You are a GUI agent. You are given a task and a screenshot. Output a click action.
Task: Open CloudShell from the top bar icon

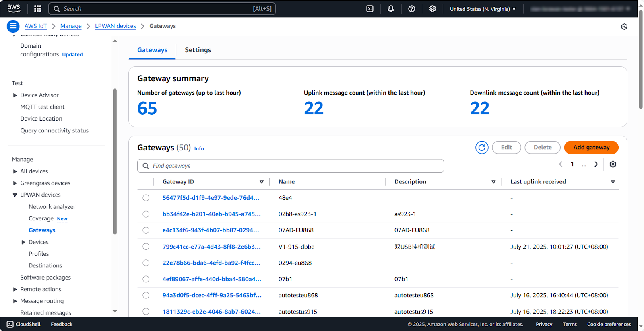370,9
